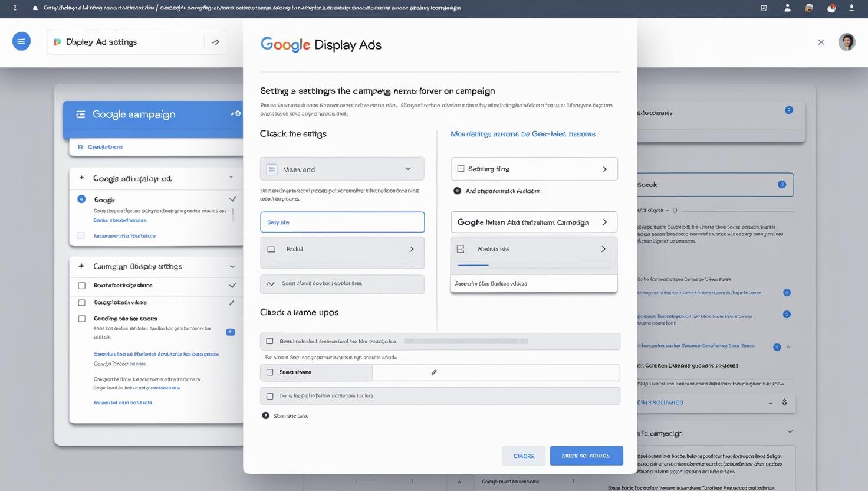The image size is (868, 491).
Task: Click the arrow icon in the Display Ad settings bar
Action: pos(216,42)
